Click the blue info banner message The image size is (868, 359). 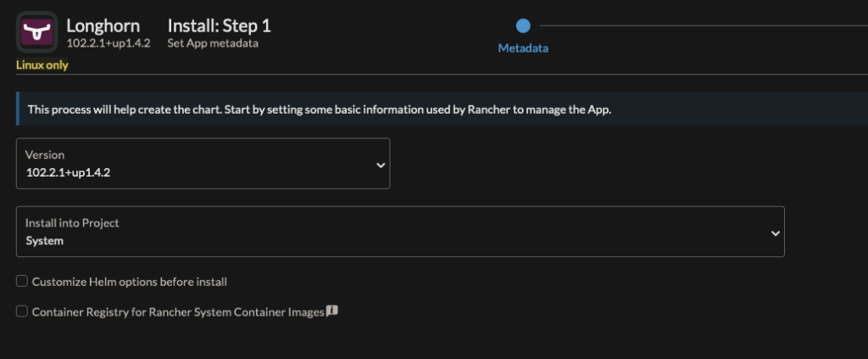pyautogui.click(x=319, y=109)
